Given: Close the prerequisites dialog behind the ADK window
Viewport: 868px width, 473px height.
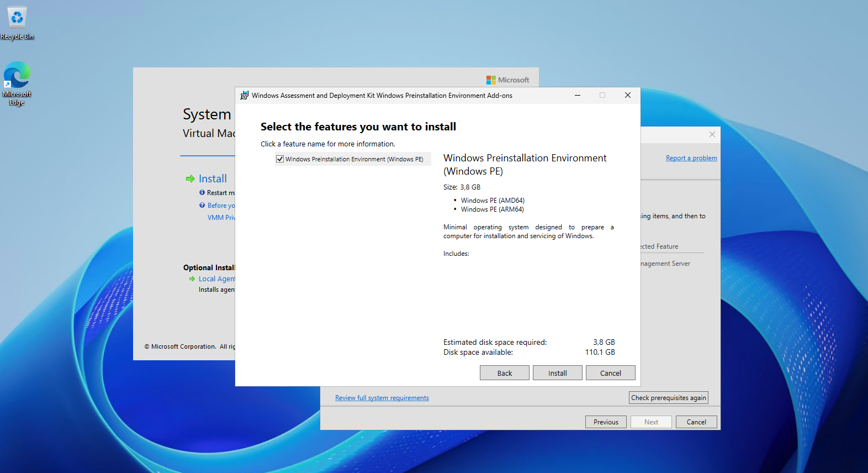Looking at the screenshot, I should pos(712,134).
